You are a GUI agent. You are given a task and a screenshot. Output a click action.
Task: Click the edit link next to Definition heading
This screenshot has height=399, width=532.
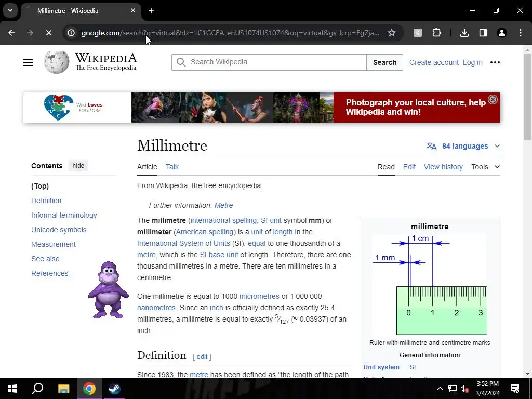[x=202, y=356]
